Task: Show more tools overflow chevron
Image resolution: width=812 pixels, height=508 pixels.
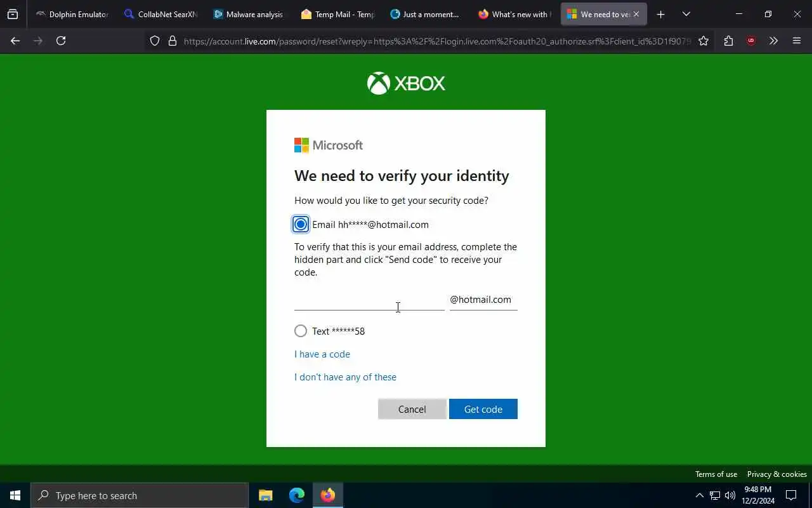Action: [773, 41]
